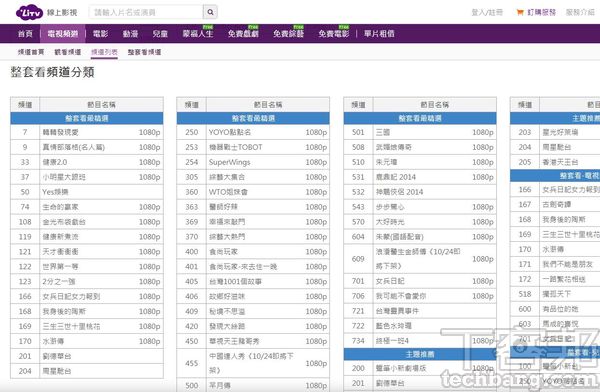
Task: Click channel 123 2分之一強 entry
Action: pos(87,282)
